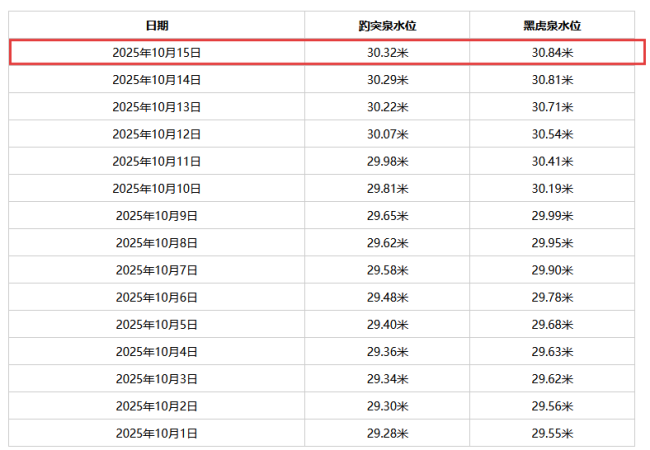Click the 日期 column header
This screenshot has width=650, height=450.
click(156, 25)
